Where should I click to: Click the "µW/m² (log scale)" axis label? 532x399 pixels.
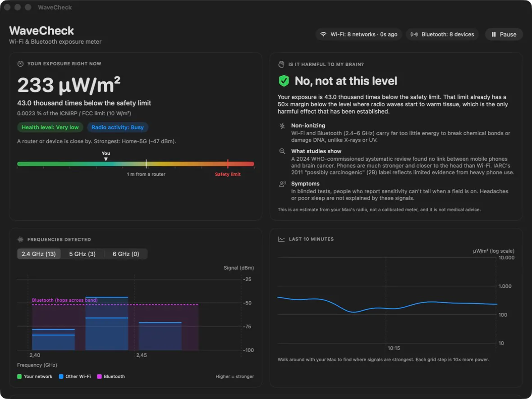494,251
